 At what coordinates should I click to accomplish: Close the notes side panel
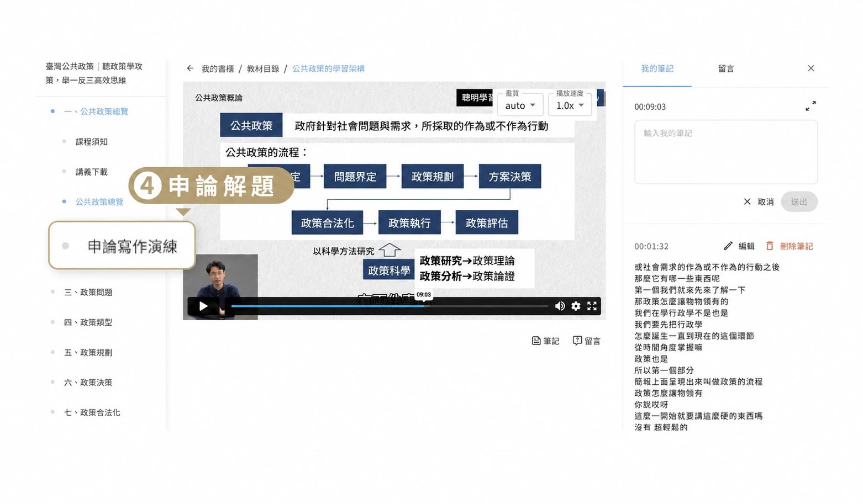[811, 68]
